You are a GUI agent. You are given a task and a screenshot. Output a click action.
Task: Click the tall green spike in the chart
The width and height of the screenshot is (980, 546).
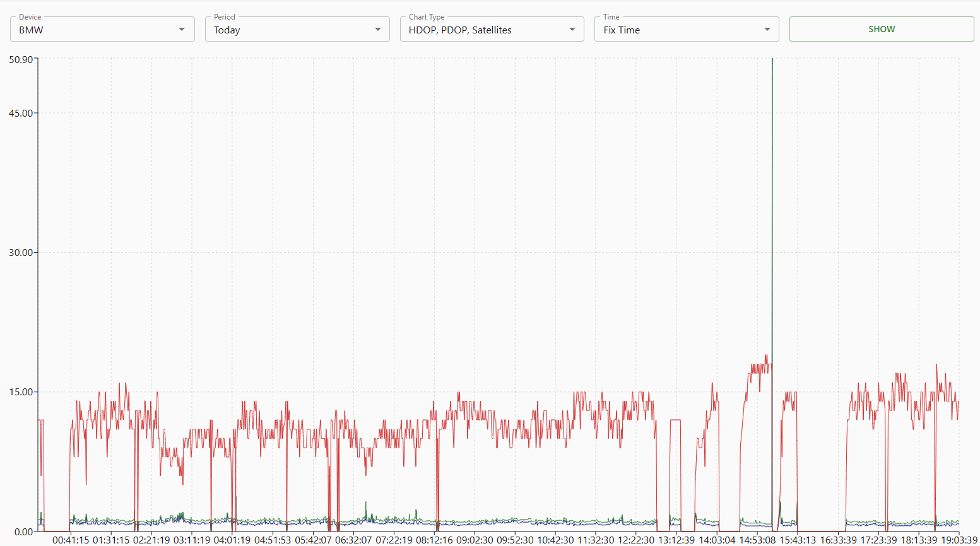pyautogui.click(x=772, y=189)
